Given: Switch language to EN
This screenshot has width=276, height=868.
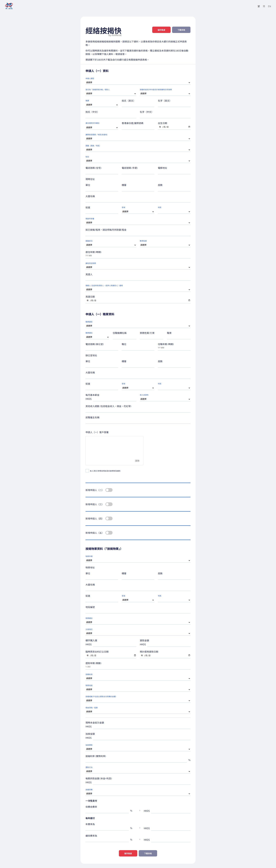Looking at the screenshot, I should coord(269,6).
